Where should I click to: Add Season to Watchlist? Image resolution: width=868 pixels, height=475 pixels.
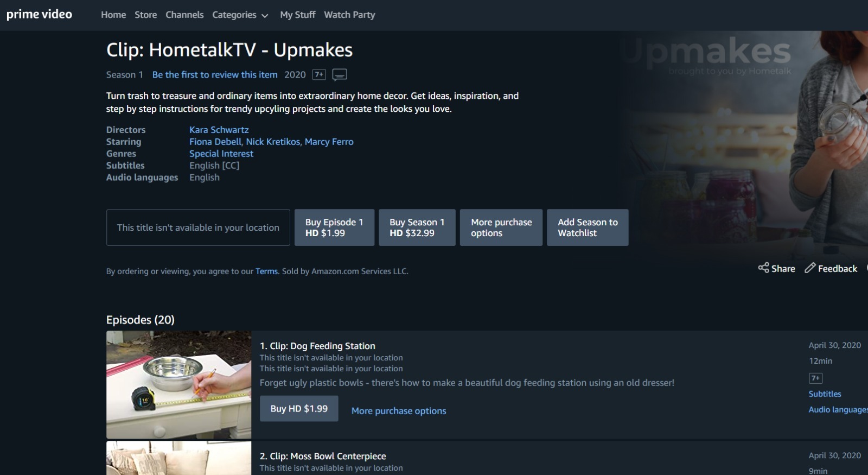(588, 227)
